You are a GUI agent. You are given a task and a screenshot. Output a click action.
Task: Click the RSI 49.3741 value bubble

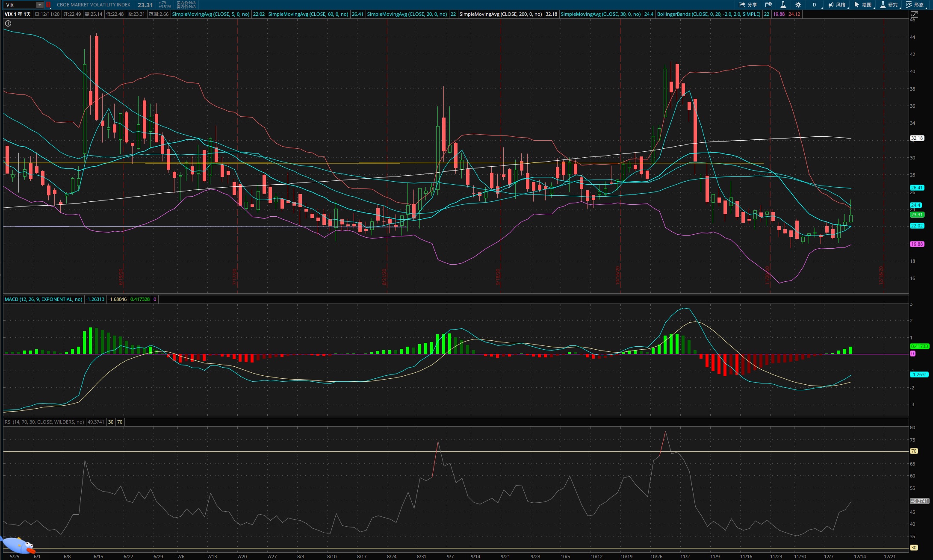point(920,501)
